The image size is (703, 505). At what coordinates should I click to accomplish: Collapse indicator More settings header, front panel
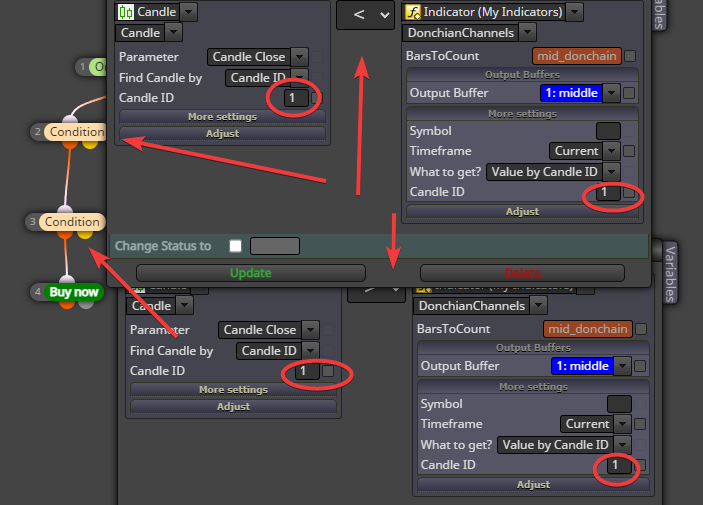(522, 114)
